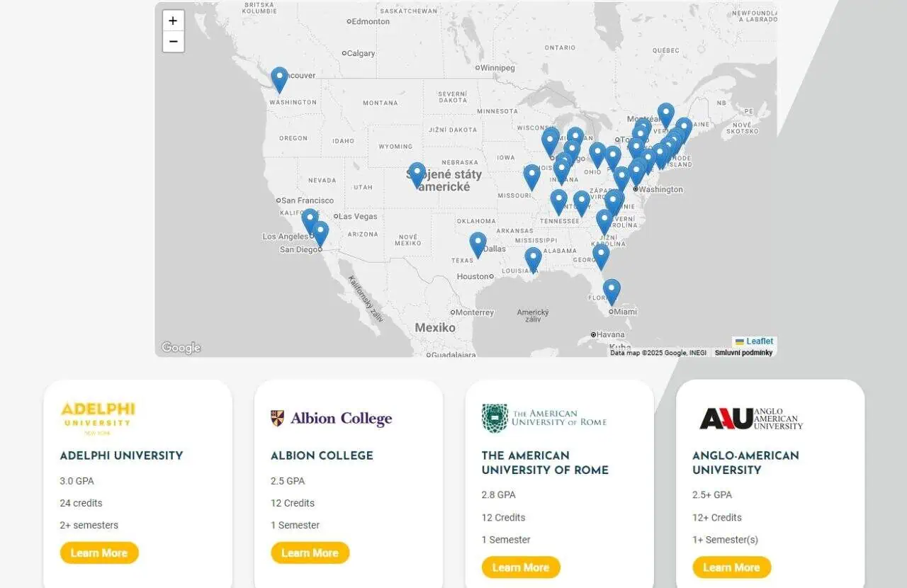Image resolution: width=907 pixels, height=588 pixels.
Task: Click the Adelphi University logo
Action: click(x=98, y=418)
